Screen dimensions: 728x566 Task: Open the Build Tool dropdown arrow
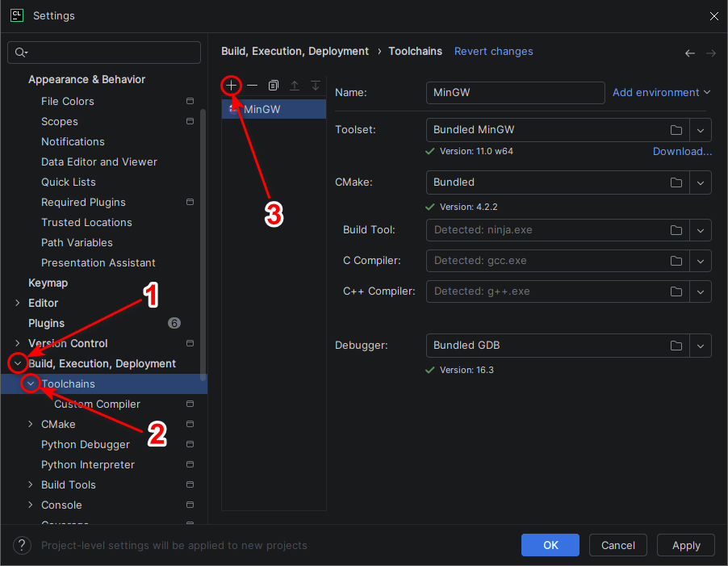701,230
